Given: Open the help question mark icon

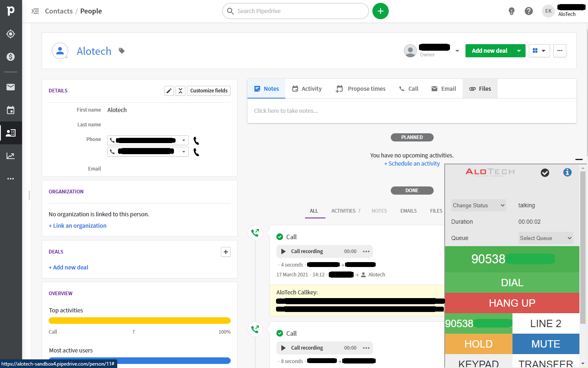Looking at the screenshot, I should [x=529, y=11].
